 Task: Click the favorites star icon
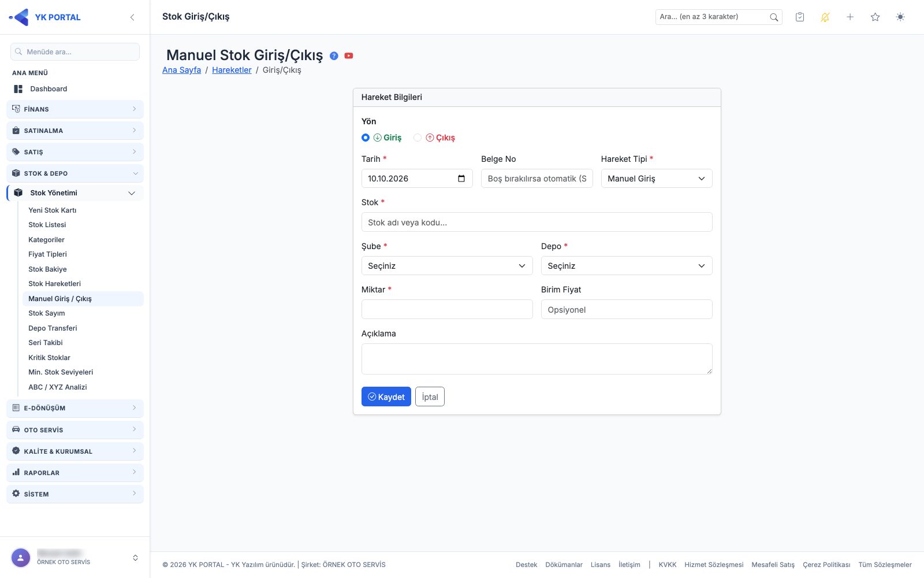point(875,17)
